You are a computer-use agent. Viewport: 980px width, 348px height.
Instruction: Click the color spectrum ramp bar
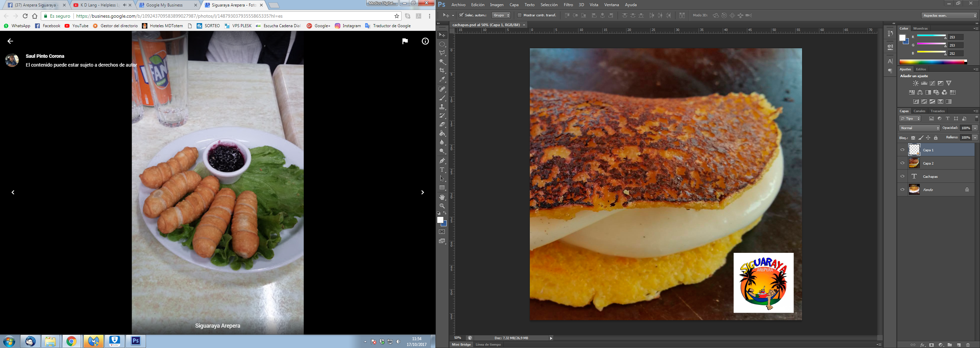point(933,62)
